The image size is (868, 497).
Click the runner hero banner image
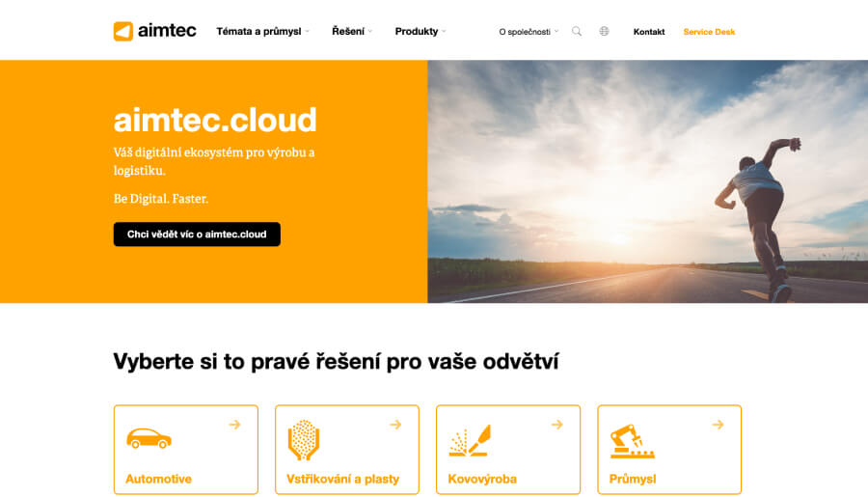pyautogui.click(x=646, y=181)
